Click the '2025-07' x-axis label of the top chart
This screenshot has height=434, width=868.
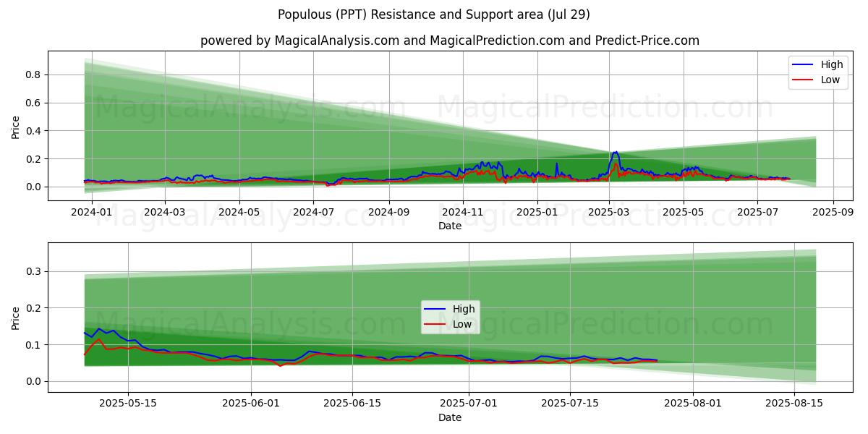tap(758, 212)
